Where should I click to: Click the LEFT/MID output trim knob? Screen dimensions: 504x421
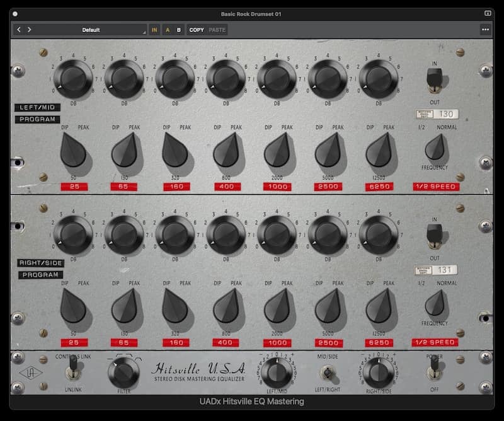click(x=277, y=372)
